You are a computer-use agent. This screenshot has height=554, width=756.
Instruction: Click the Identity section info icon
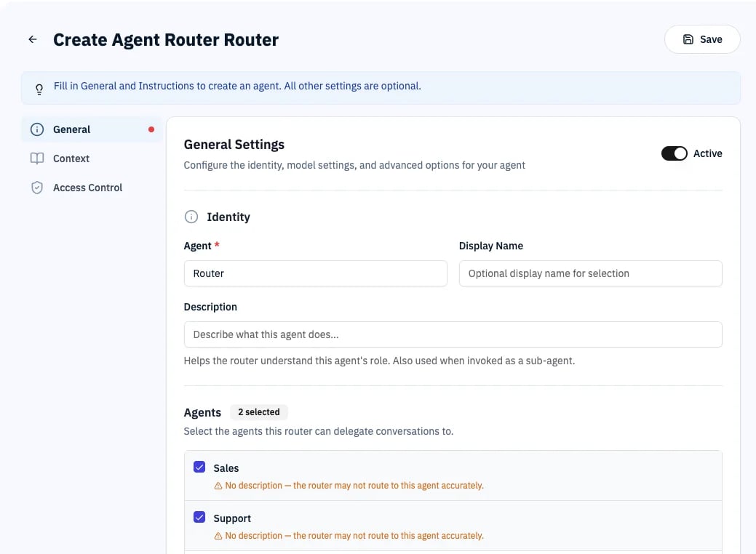[x=191, y=217]
